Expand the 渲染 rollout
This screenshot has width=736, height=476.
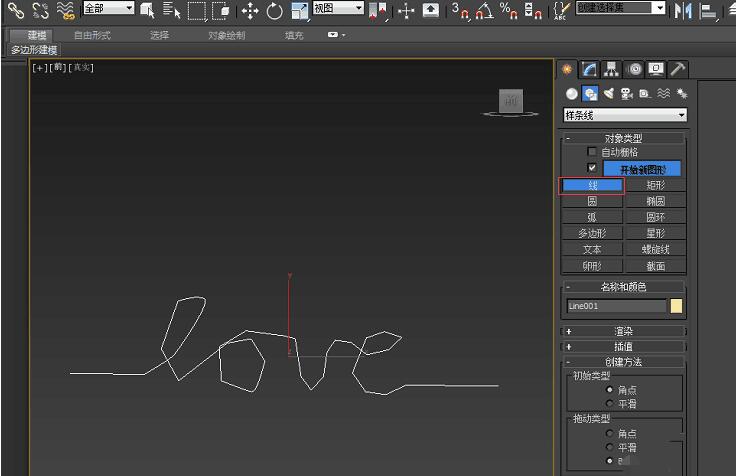pos(624,331)
